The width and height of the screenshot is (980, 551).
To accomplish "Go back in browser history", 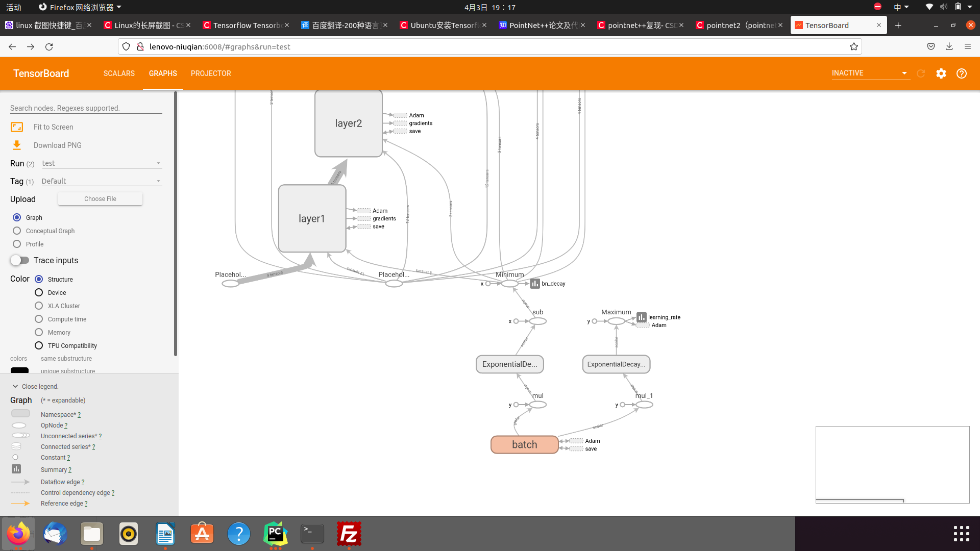I will [x=12, y=46].
